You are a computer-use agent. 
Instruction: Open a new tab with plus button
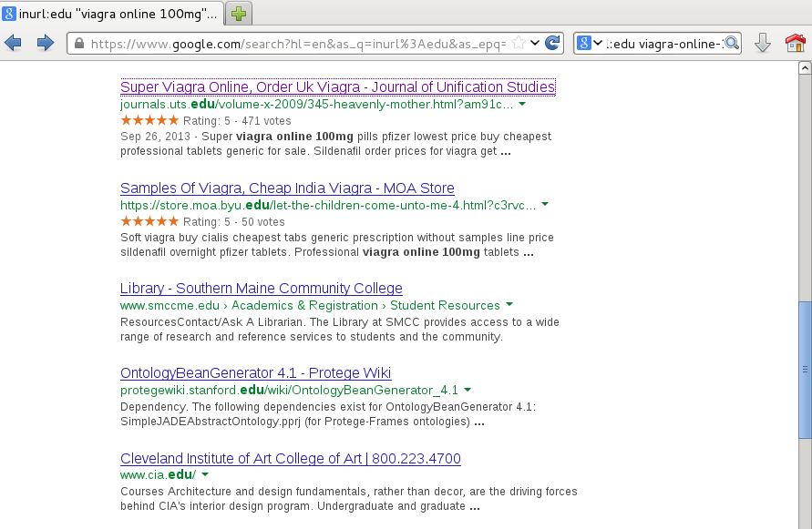[x=239, y=14]
